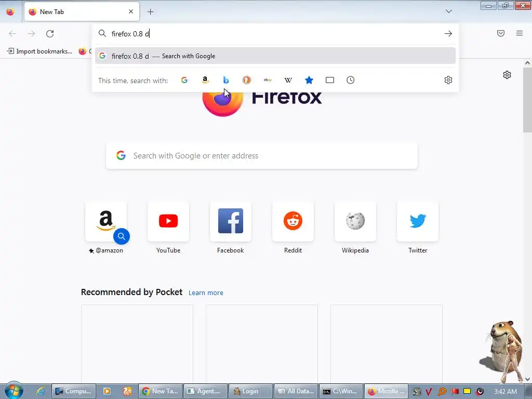Switch to the Agent... taskbar window
Viewport: 532px width, 399px height.
tap(205, 391)
